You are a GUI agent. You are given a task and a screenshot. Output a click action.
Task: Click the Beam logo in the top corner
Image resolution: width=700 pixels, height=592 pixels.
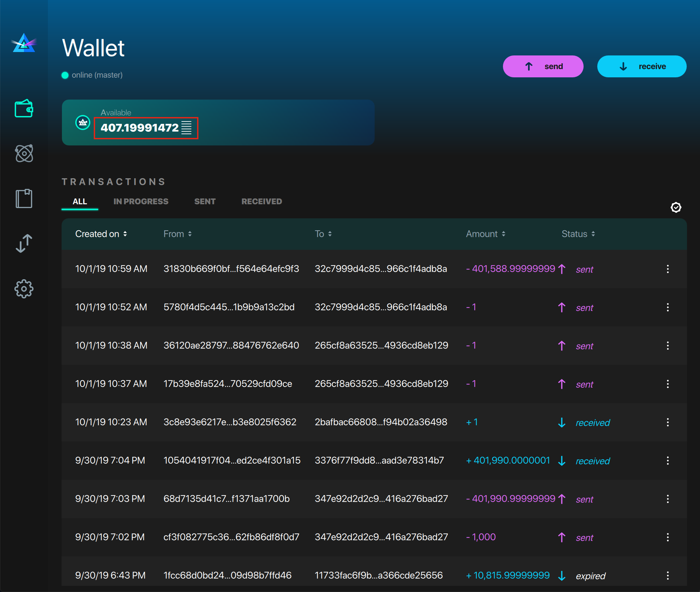click(23, 43)
